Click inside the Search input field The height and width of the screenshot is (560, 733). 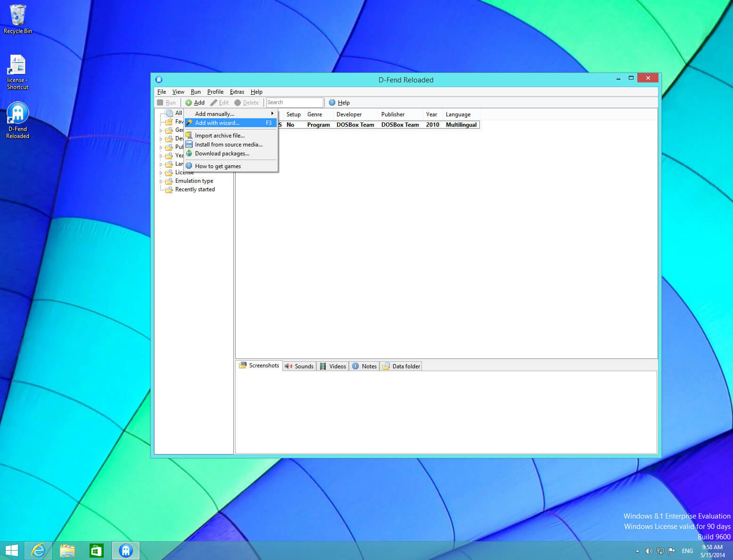click(x=294, y=102)
